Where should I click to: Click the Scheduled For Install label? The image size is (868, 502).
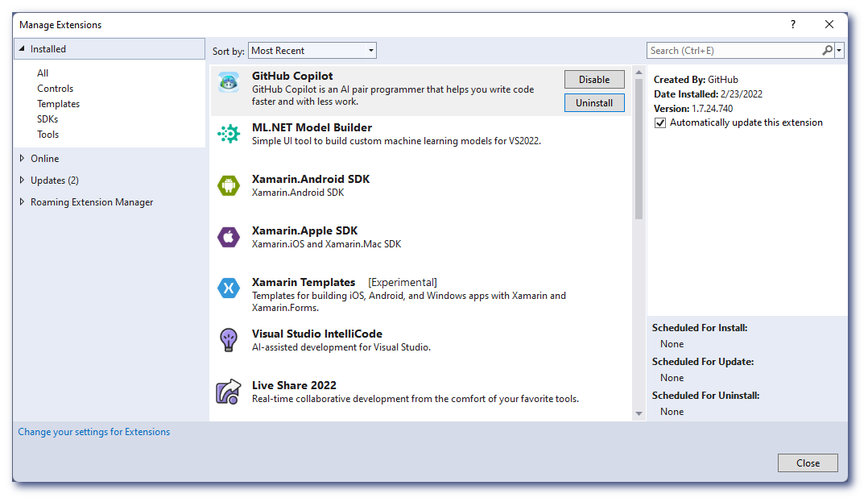(700, 328)
